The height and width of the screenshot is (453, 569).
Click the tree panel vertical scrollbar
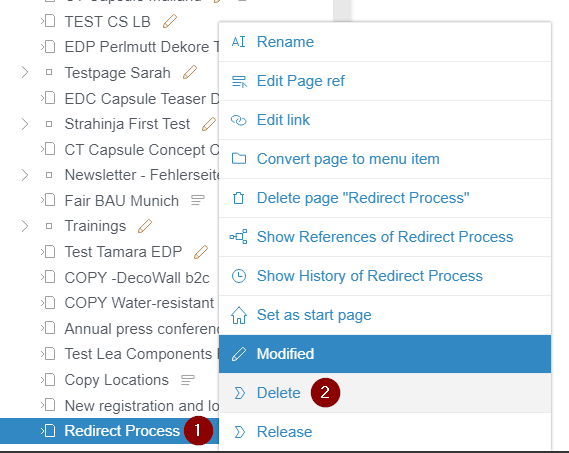pos(342,11)
